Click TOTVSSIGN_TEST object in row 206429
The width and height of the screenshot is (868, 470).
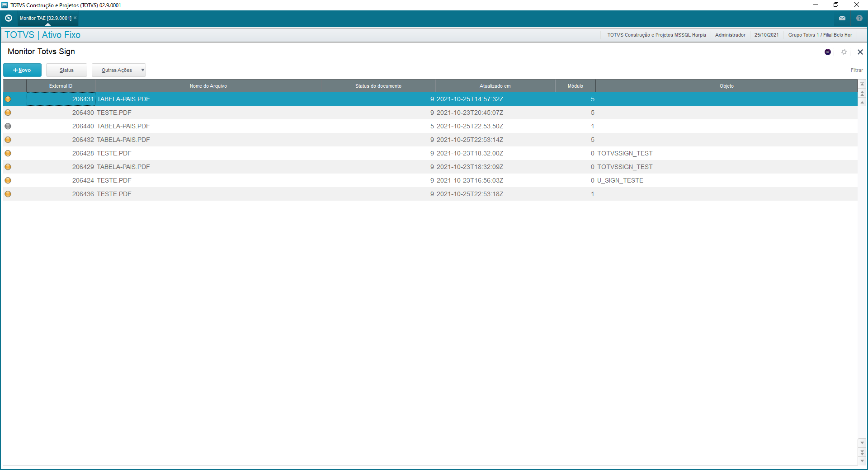pyautogui.click(x=625, y=167)
